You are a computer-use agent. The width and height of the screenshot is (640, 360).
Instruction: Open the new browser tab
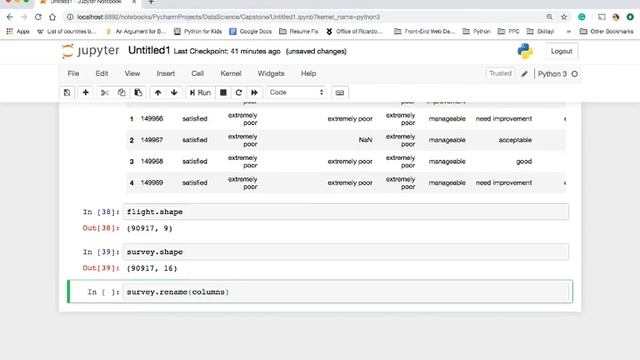point(151,2)
